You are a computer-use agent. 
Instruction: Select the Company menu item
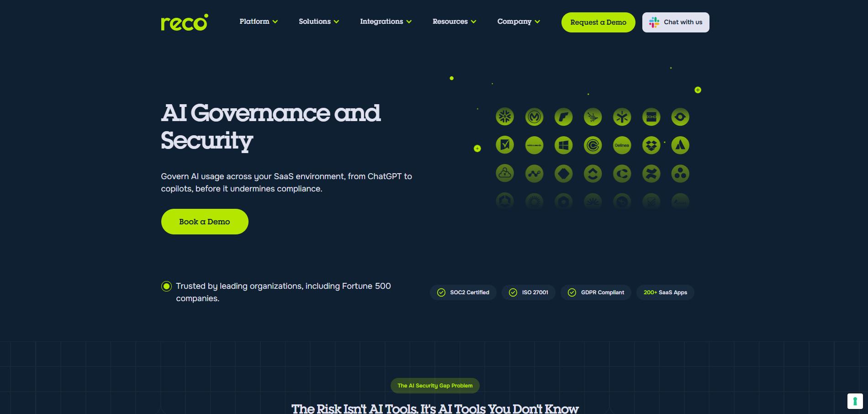518,21
